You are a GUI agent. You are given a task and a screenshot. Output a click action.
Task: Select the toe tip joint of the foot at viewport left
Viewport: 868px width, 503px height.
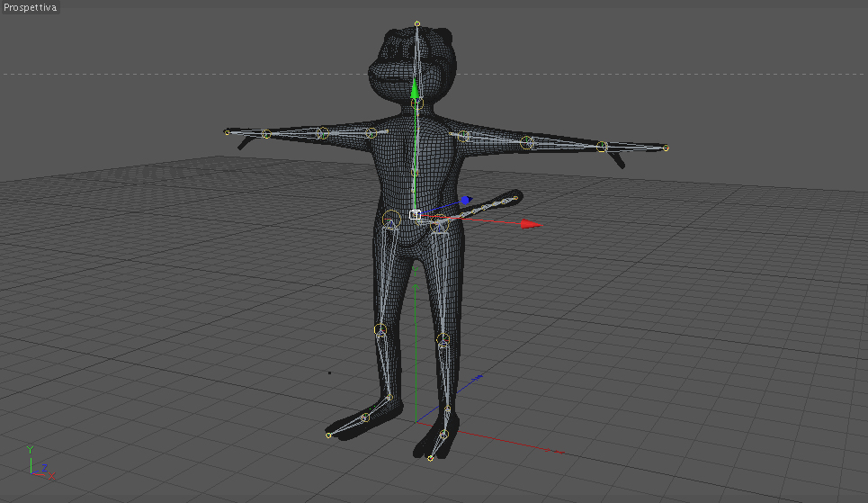328,435
